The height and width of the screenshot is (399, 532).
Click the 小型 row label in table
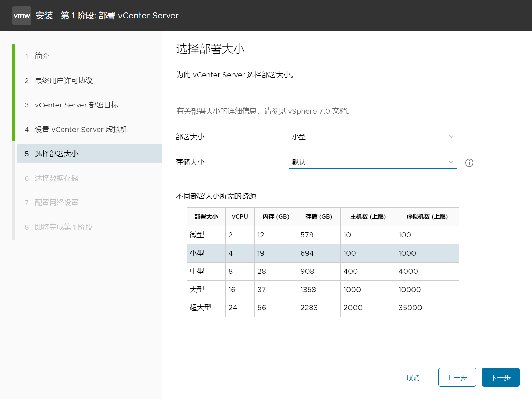[197, 253]
